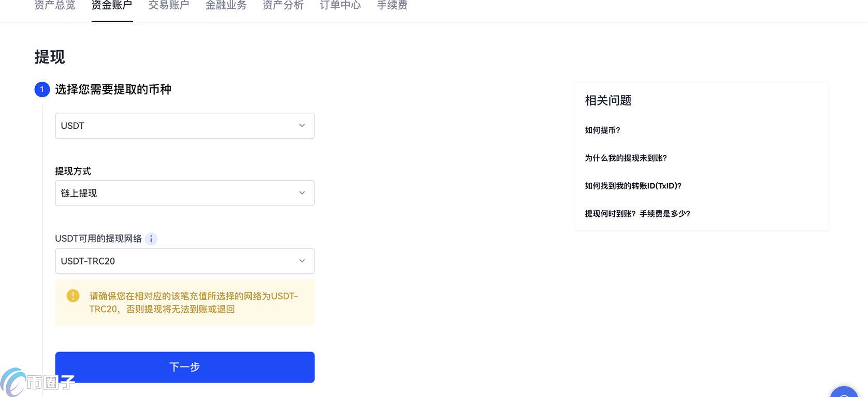Image resolution: width=868 pixels, height=397 pixels.
Task: Open the 链上提现 withdrawal method dropdown
Action: [x=184, y=193]
